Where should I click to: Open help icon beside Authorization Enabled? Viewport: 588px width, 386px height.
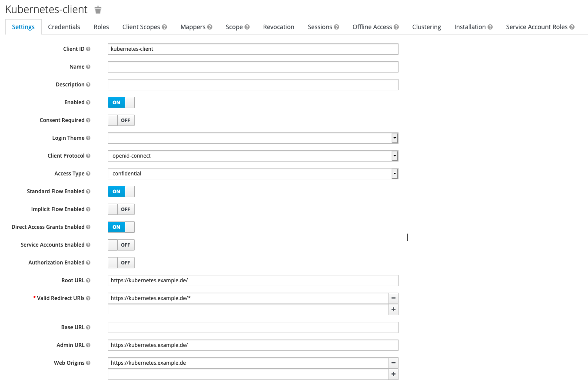pyautogui.click(x=88, y=263)
